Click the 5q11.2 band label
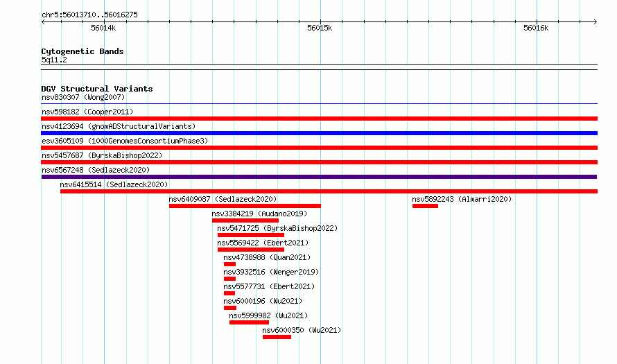617x364 pixels. coord(54,60)
